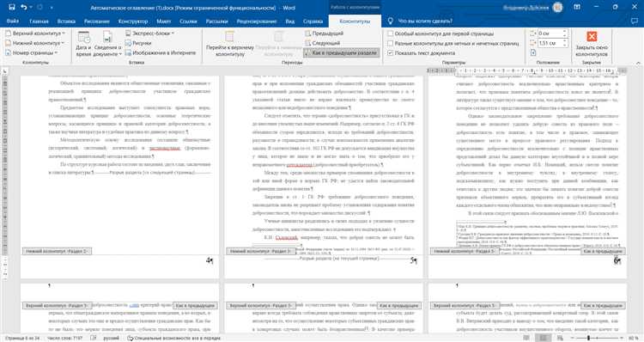The width and height of the screenshot is (644, 342).
Task: Open the Page Number dropdown
Action: 32,52
